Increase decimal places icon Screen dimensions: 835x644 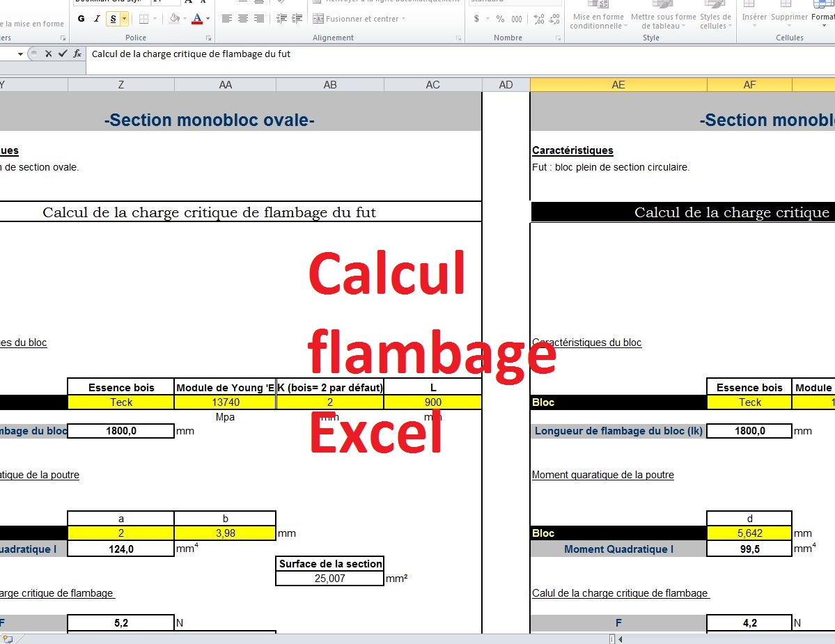pyautogui.click(x=539, y=19)
